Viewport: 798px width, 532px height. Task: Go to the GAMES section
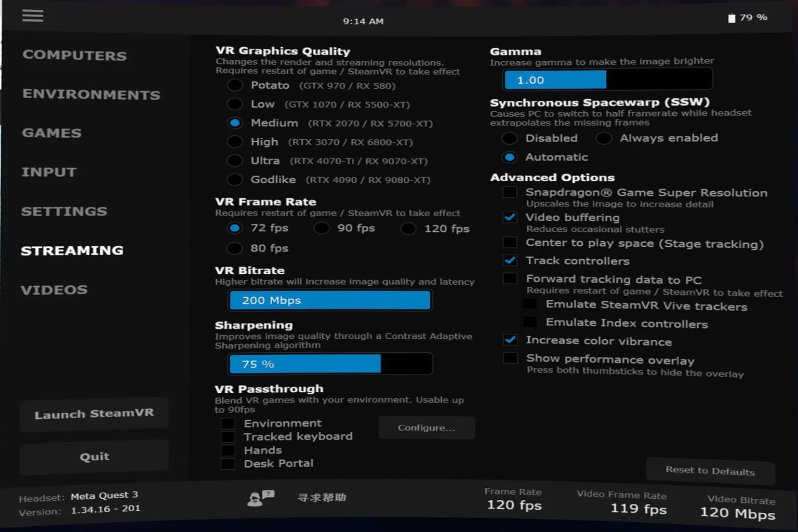point(51,133)
